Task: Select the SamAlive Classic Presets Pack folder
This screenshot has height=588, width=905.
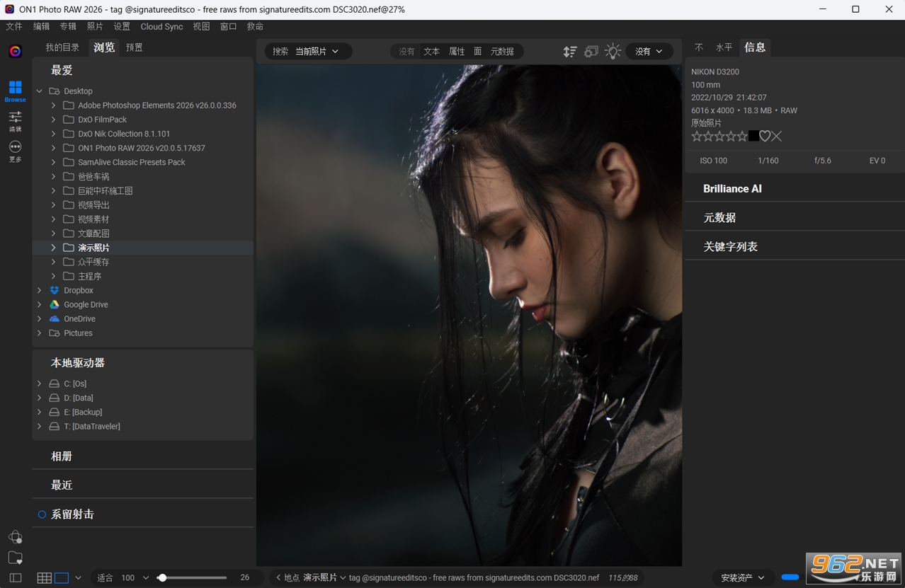Action: (x=132, y=162)
